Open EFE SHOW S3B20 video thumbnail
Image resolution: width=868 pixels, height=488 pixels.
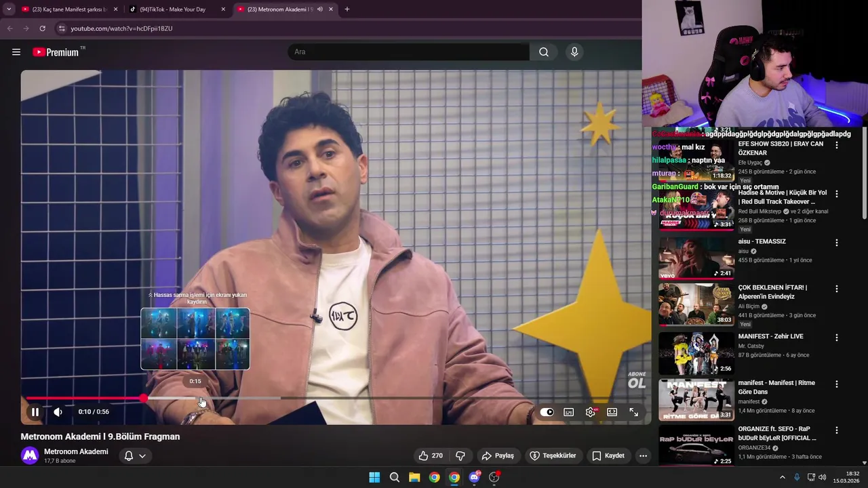tap(696, 161)
